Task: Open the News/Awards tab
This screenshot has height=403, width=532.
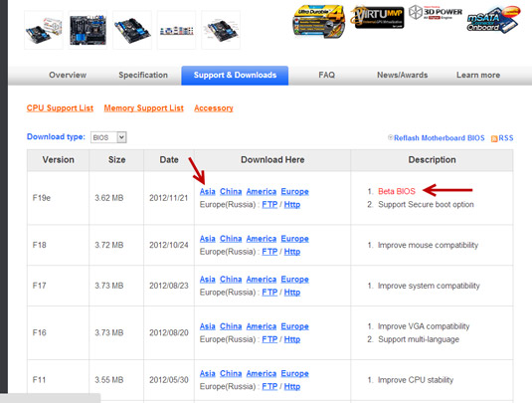Action: 403,75
